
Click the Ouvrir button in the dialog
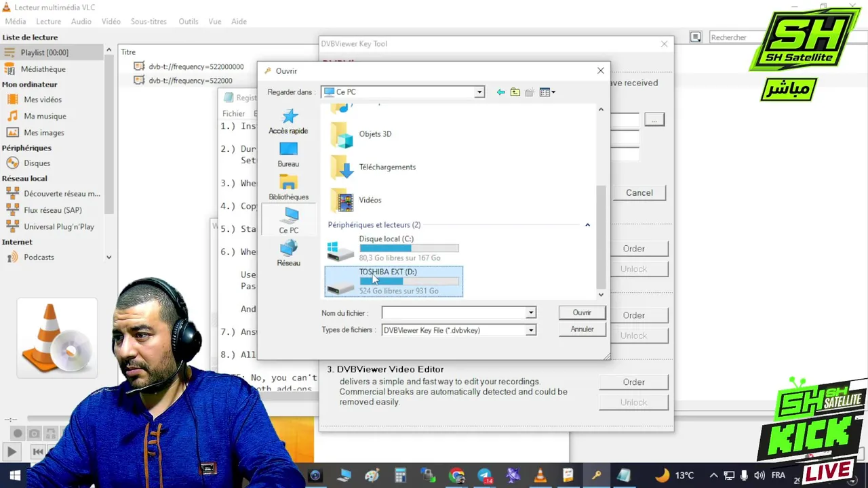(582, 312)
